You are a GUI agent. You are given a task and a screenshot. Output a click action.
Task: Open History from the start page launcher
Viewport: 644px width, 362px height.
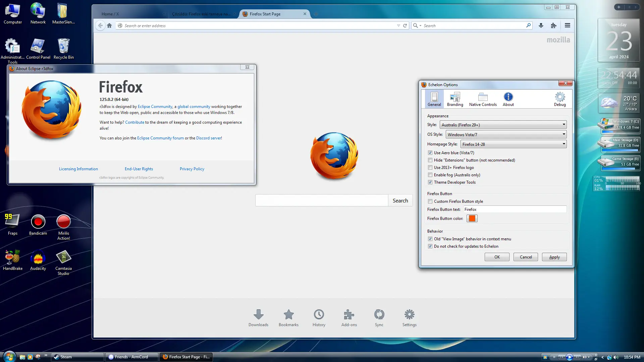coord(319,318)
